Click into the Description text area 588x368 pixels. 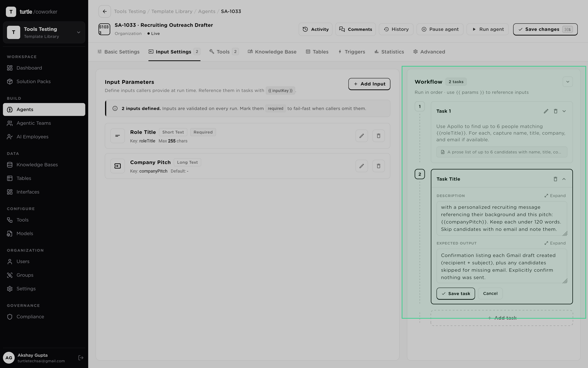[x=502, y=218]
